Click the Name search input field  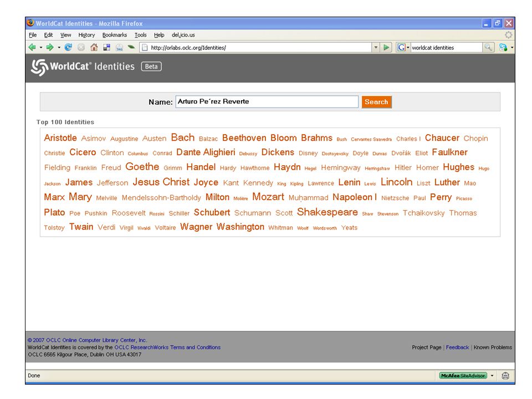click(x=267, y=102)
